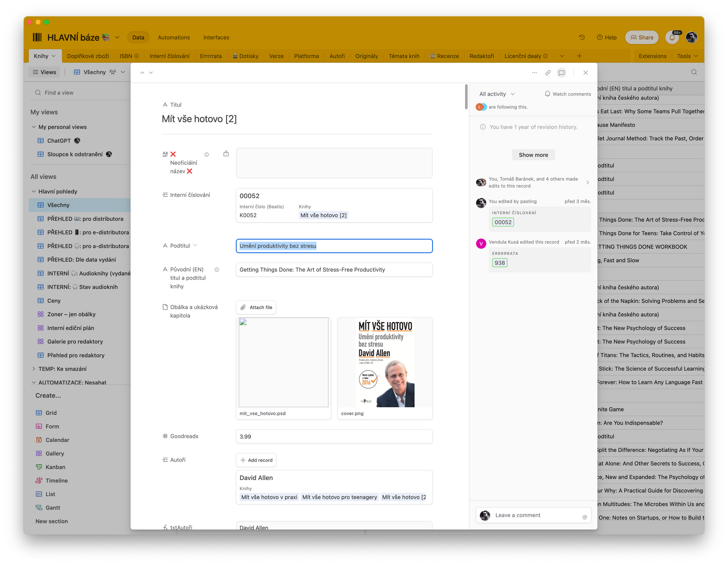Image resolution: width=728 pixels, height=566 pixels.
Task: Add a new table plus icon
Action: click(579, 56)
